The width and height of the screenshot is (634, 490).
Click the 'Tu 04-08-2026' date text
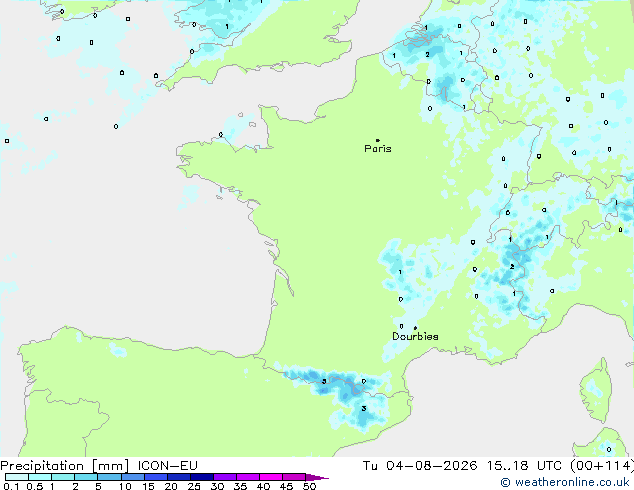click(x=420, y=466)
